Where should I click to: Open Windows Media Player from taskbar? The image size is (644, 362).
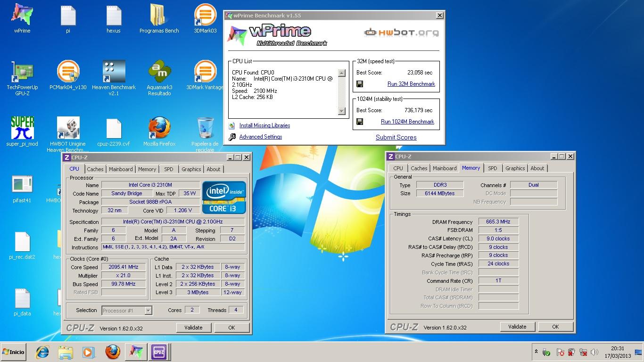click(x=88, y=352)
